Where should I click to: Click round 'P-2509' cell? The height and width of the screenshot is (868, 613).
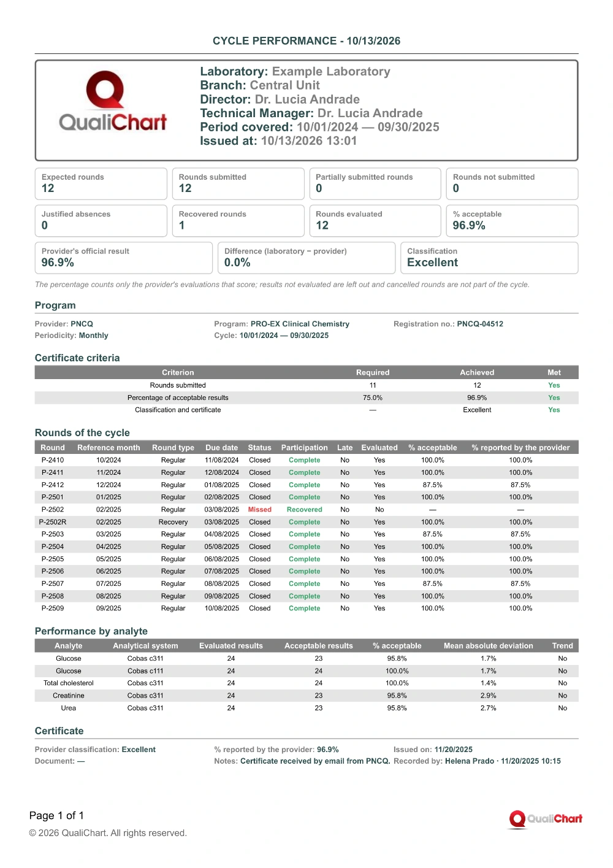53,609
